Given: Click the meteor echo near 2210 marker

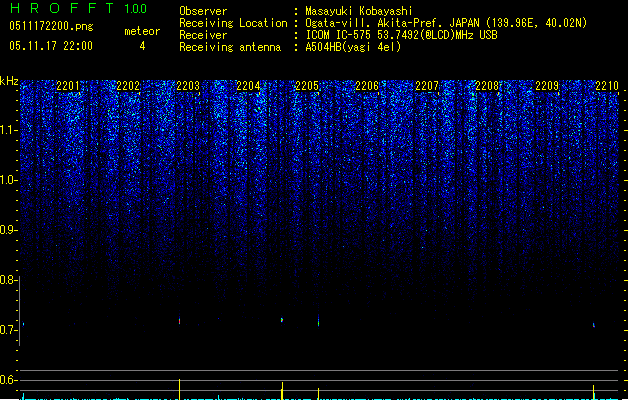Looking at the screenshot, I should pos(594,325).
